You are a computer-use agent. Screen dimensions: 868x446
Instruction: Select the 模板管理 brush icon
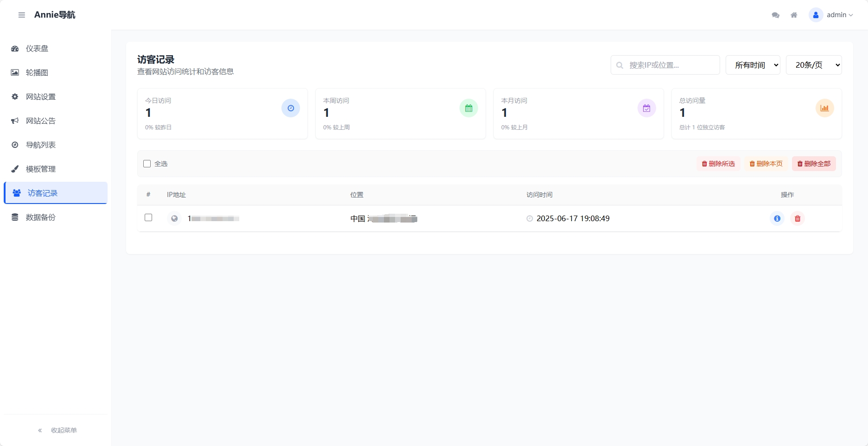(15, 169)
